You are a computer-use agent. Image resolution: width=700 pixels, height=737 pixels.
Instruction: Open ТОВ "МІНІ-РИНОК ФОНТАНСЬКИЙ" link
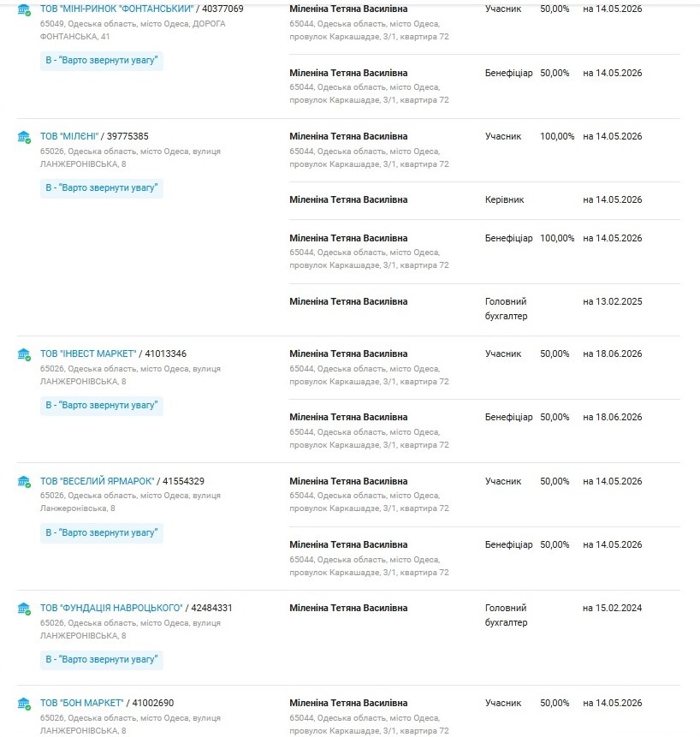[116, 9]
